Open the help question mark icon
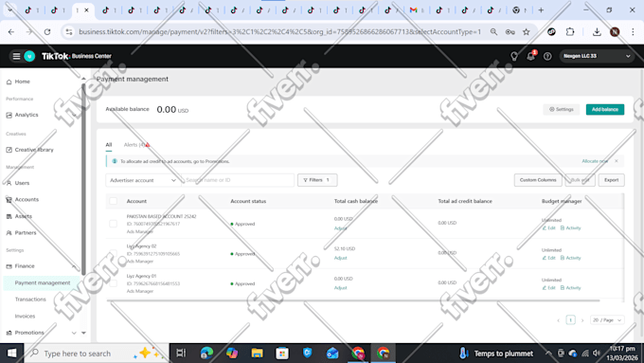The image size is (644, 363). coord(547,56)
